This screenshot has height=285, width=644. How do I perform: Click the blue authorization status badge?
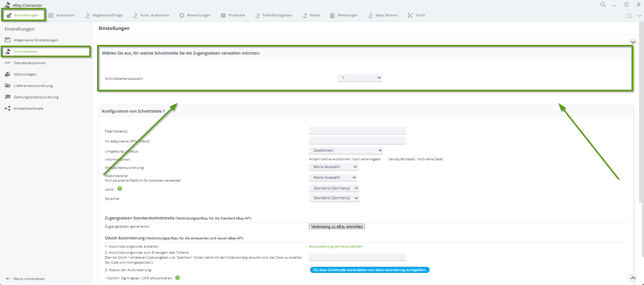tap(370, 270)
